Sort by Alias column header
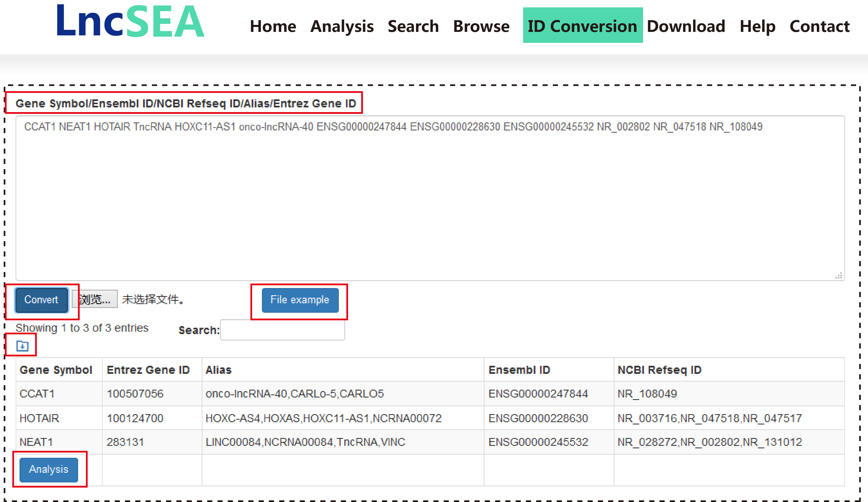The image size is (868, 502). [343, 370]
